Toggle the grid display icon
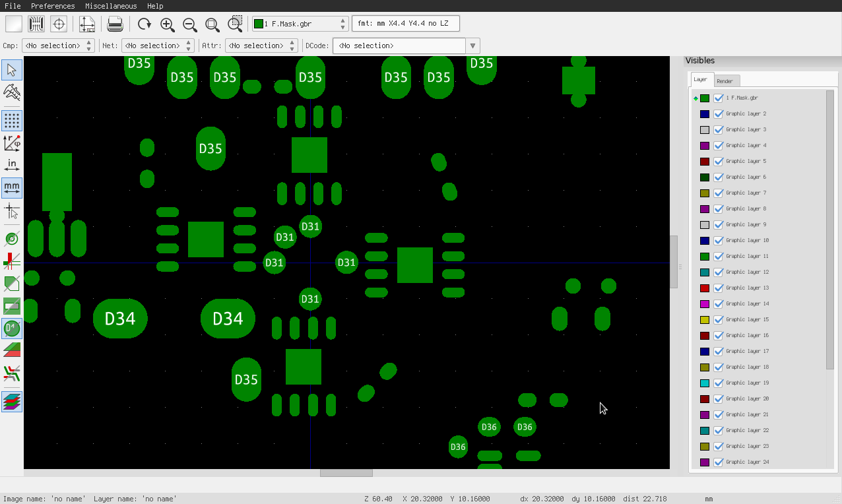Screen dimensions: 842x504 [x=12, y=120]
